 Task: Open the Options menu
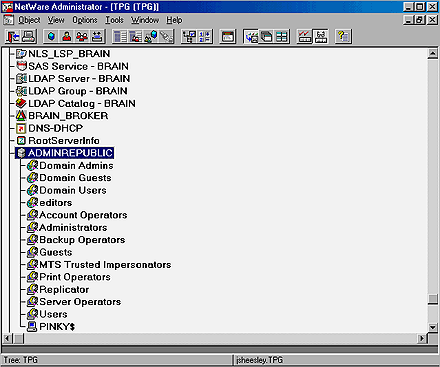pyautogui.click(x=85, y=20)
